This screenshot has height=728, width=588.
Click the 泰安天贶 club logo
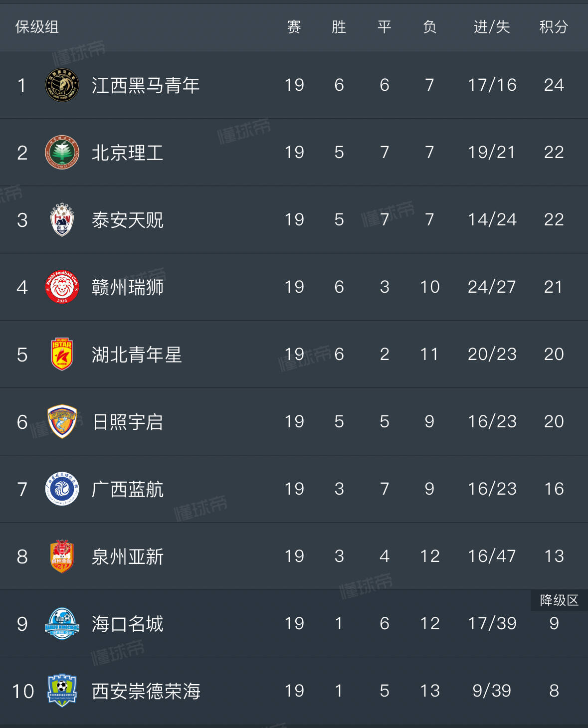61,219
